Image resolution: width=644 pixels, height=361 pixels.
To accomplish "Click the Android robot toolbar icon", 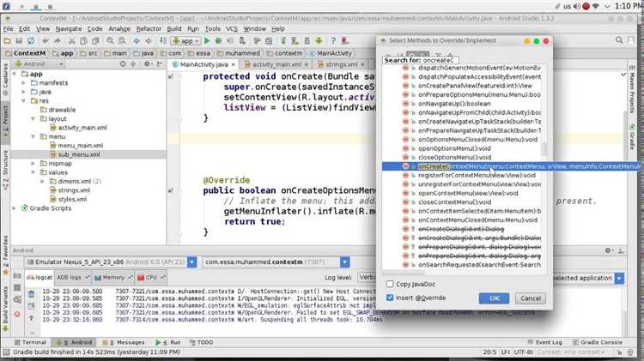I will pyautogui.click(x=319, y=41).
